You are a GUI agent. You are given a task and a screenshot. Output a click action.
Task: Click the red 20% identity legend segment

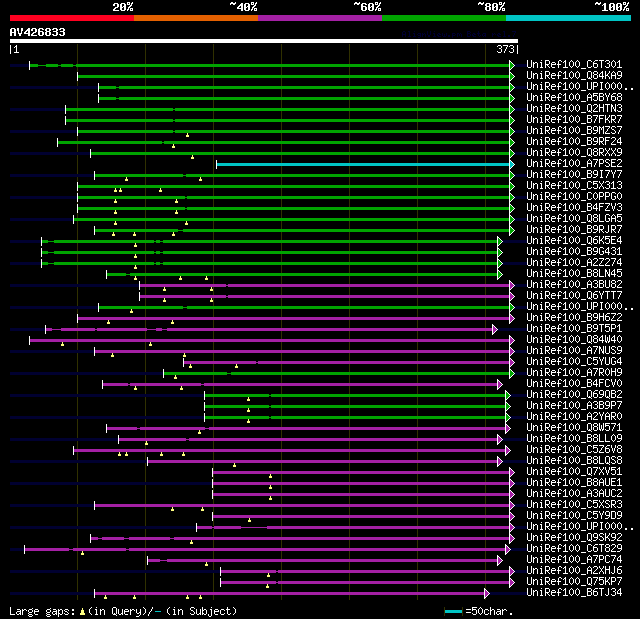[72, 18]
